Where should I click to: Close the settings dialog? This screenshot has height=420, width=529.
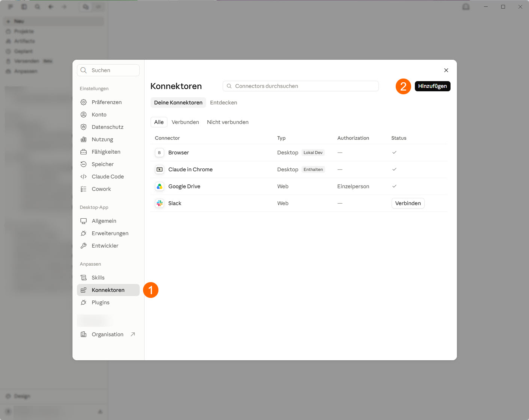(x=446, y=70)
